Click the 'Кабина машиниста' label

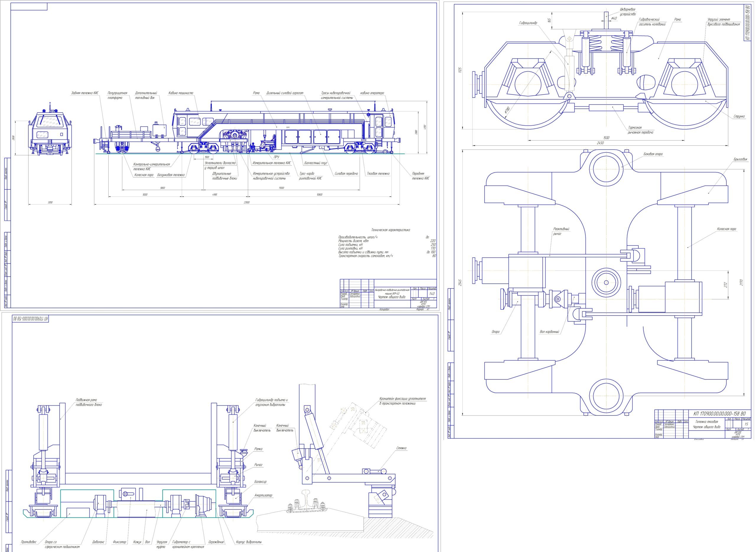181,93
